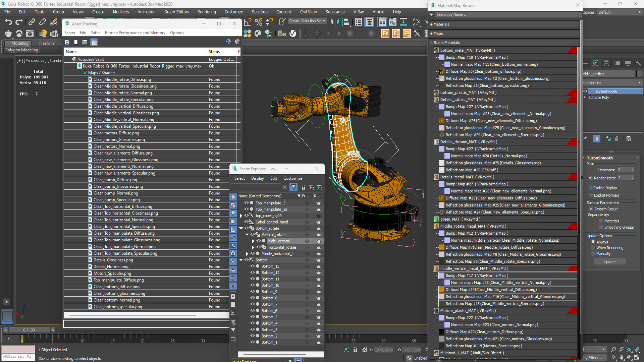
Task: Click the Redo arrow in main toolbar
Action: (19, 22)
